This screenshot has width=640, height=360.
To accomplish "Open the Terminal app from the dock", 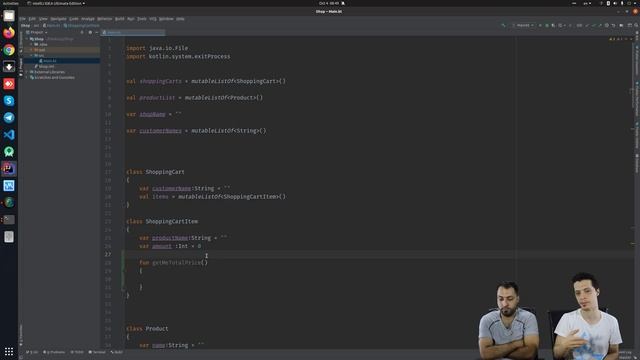I will [9, 220].
